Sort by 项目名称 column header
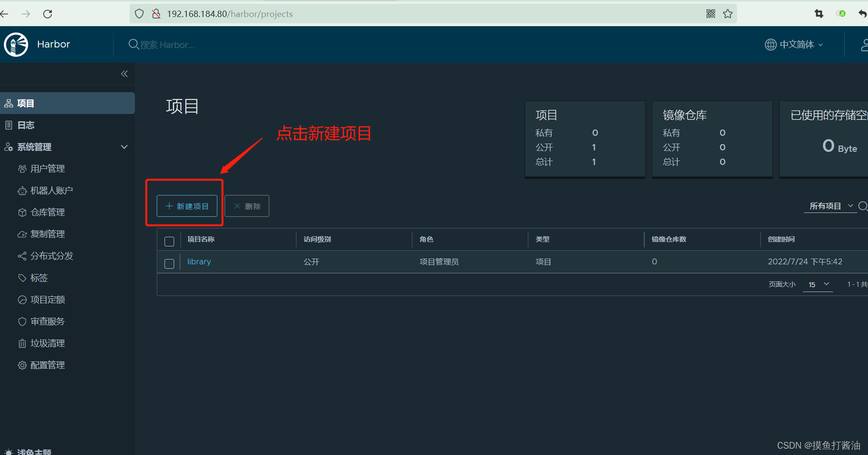The image size is (868, 455). [201, 239]
